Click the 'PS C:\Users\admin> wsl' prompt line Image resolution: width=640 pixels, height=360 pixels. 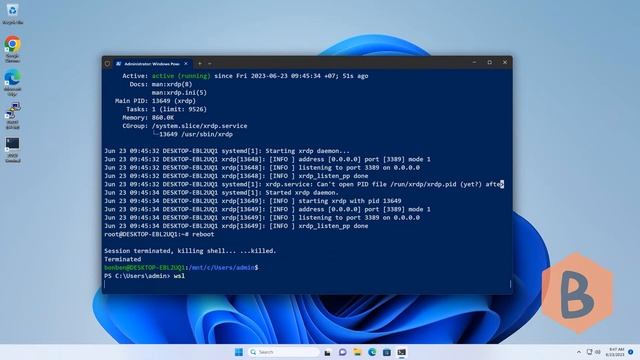click(x=144, y=276)
